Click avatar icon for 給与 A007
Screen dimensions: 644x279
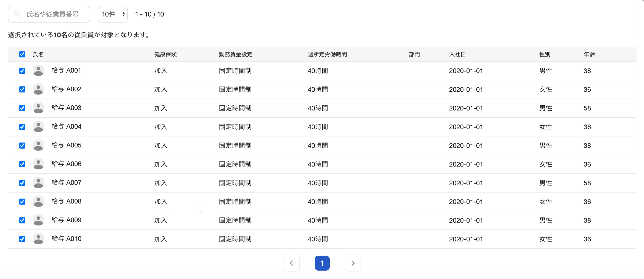click(38, 183)
